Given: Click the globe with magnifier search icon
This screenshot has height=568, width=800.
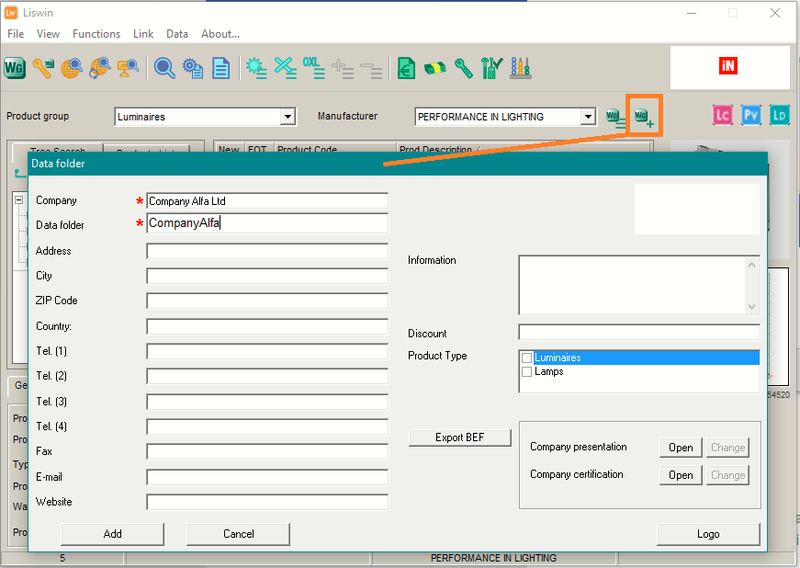Looking at the screenshot, I should click(x=72, y=68).
